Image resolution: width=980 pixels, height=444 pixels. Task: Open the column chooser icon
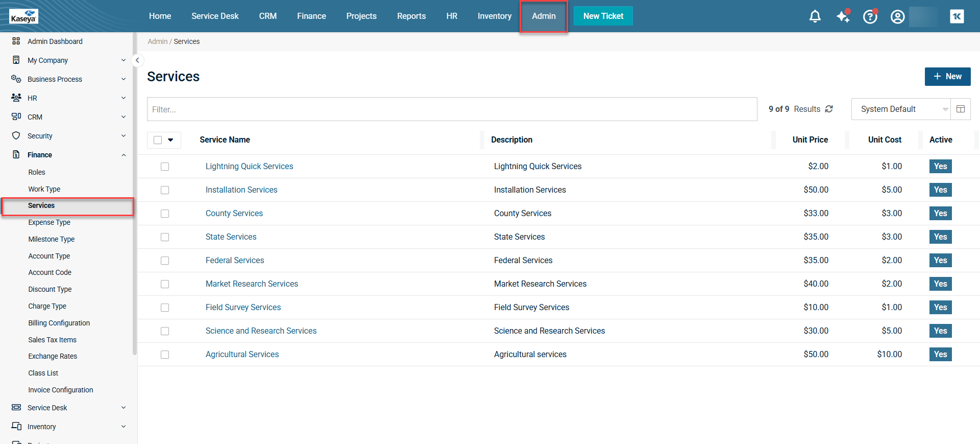click(960, 109)
